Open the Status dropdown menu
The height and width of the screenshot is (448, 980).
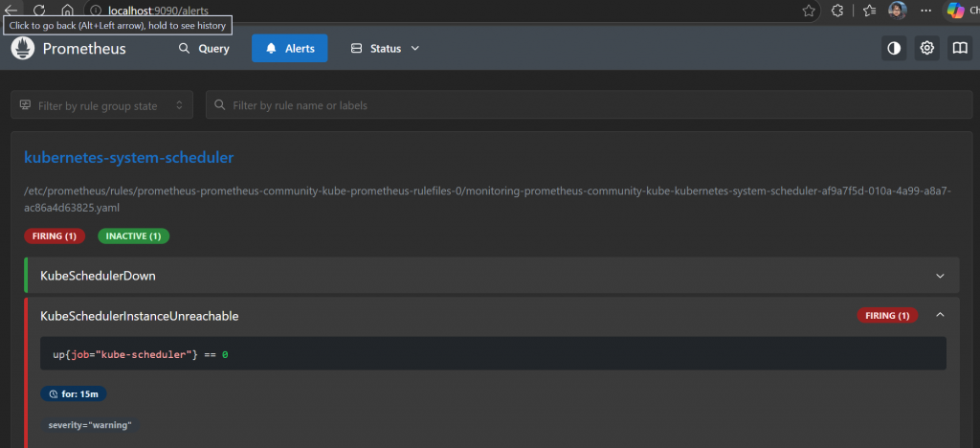pyautogui.click(x=385, y=48)
